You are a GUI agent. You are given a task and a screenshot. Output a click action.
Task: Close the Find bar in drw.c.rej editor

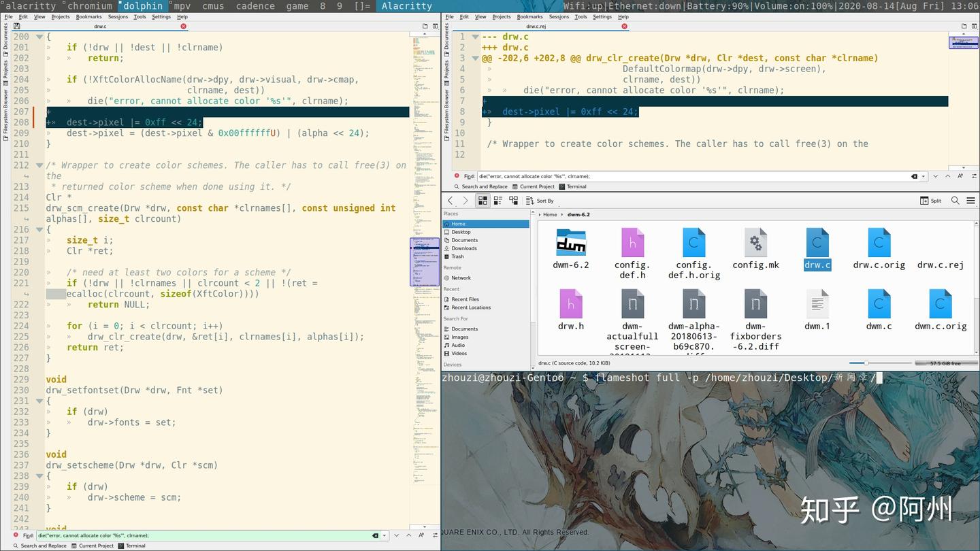coord(457,176)
